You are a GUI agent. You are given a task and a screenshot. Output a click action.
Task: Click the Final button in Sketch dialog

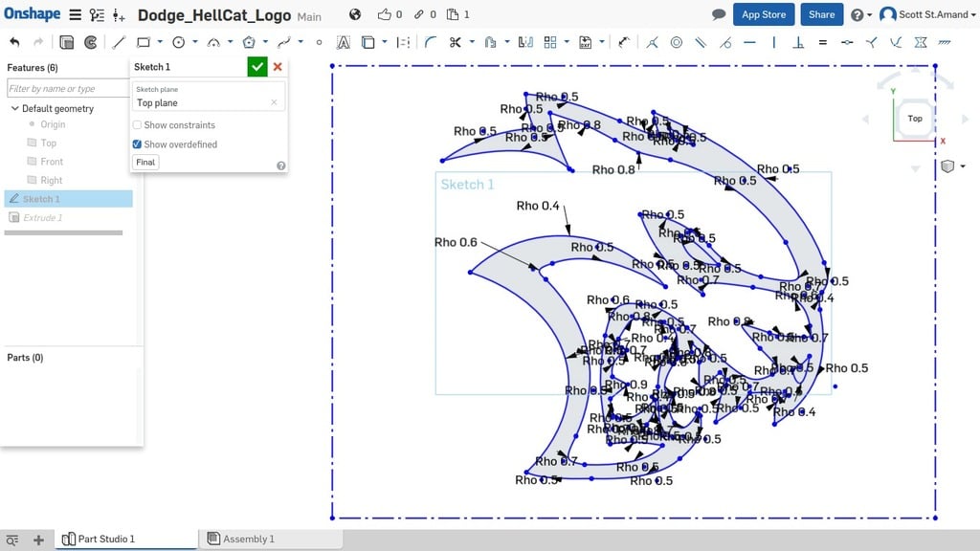point(145,163)
